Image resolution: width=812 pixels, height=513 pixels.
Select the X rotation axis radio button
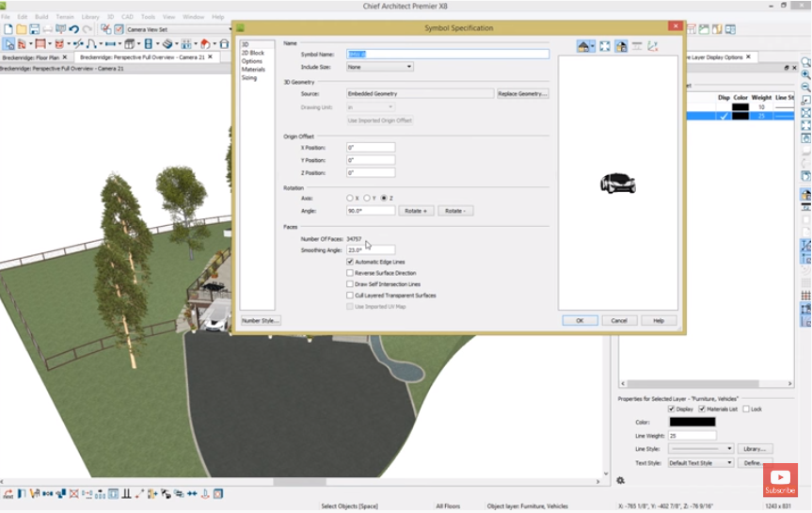click(350, 198)
